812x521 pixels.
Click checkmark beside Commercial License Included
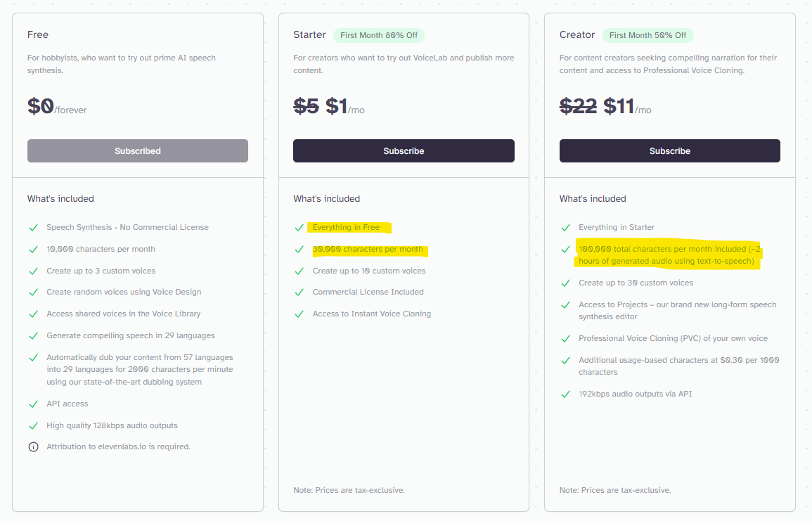299,292
